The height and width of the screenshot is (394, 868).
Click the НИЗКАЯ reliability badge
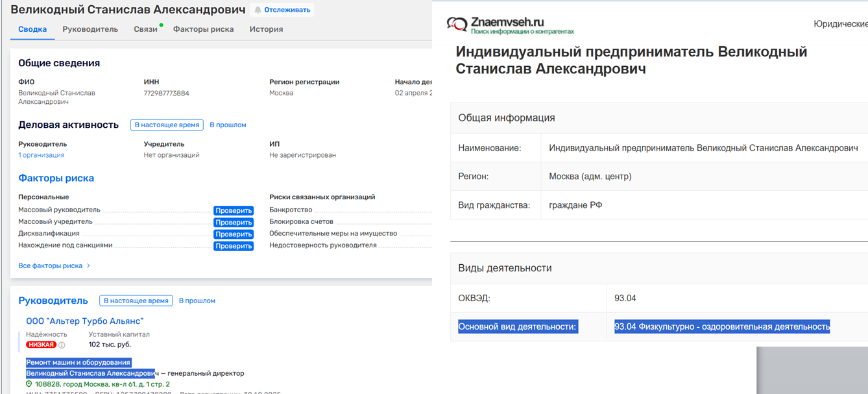click(x=41, y=345)
